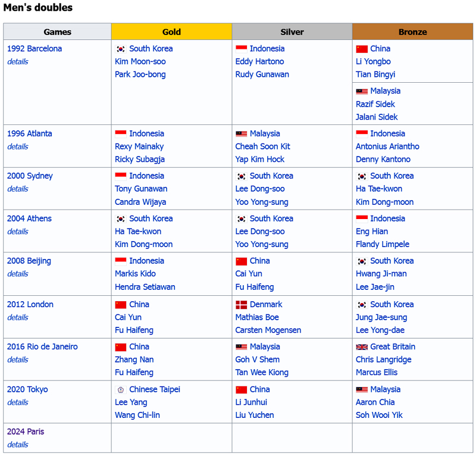Open Flandy Limpele player link

click(382, 245)
